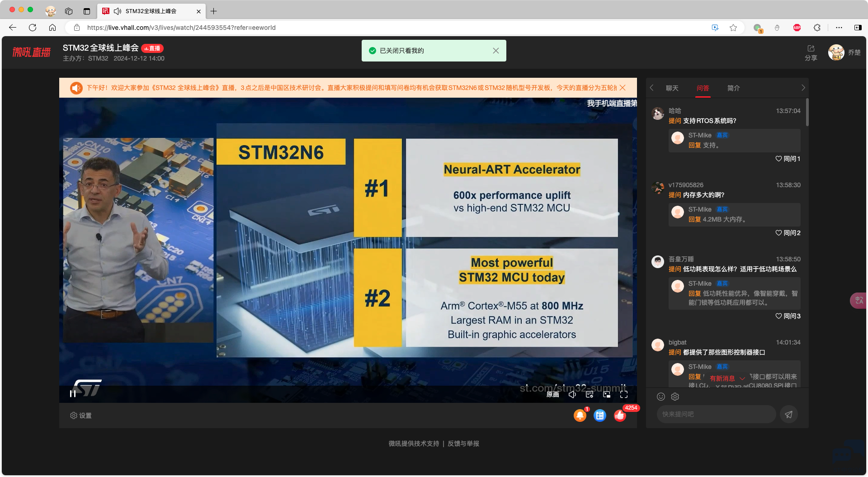Click the browser home icon
Viewport: 868px width, 477px height.
click(52, 28)
